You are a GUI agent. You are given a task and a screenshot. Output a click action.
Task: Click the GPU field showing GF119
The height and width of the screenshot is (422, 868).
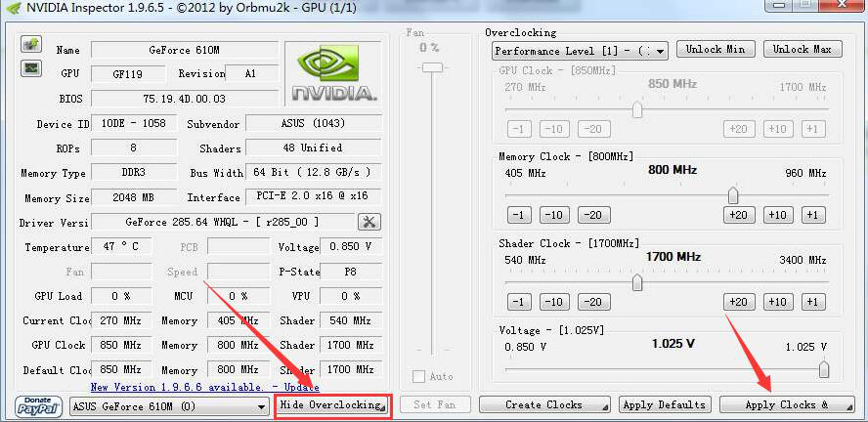pos(128,74)
